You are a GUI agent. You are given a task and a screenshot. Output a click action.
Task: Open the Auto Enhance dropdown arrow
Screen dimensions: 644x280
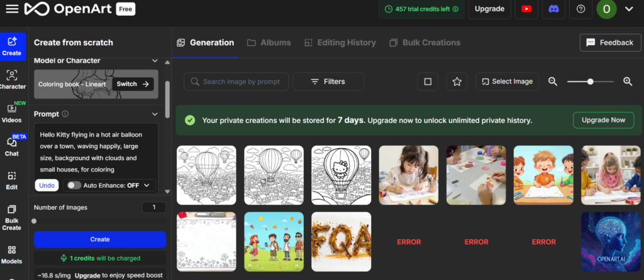(147, 185)
